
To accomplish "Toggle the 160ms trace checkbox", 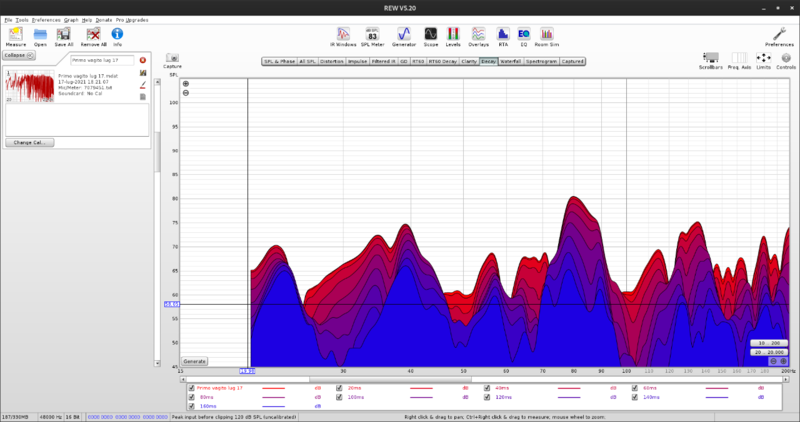I will (192, 407).
